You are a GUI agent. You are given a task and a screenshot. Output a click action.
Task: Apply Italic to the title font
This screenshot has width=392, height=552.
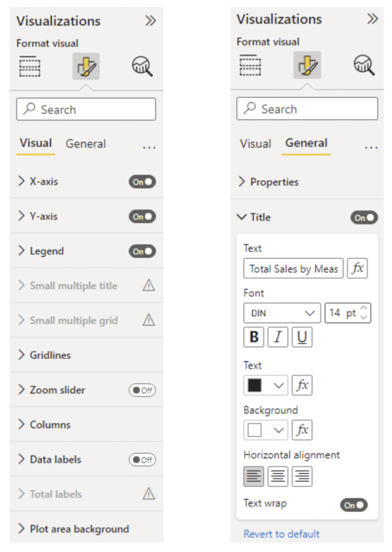(x=278, y=337)
